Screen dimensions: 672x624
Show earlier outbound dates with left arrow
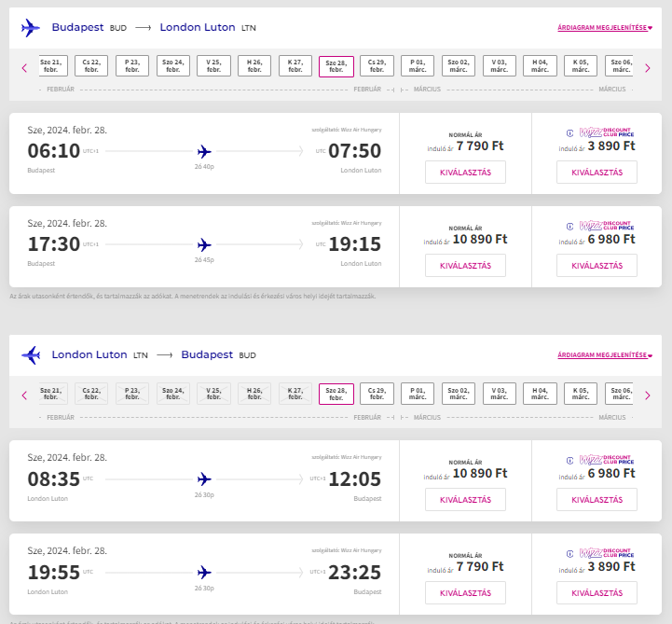pyautogui.click(x=24, y=68)
